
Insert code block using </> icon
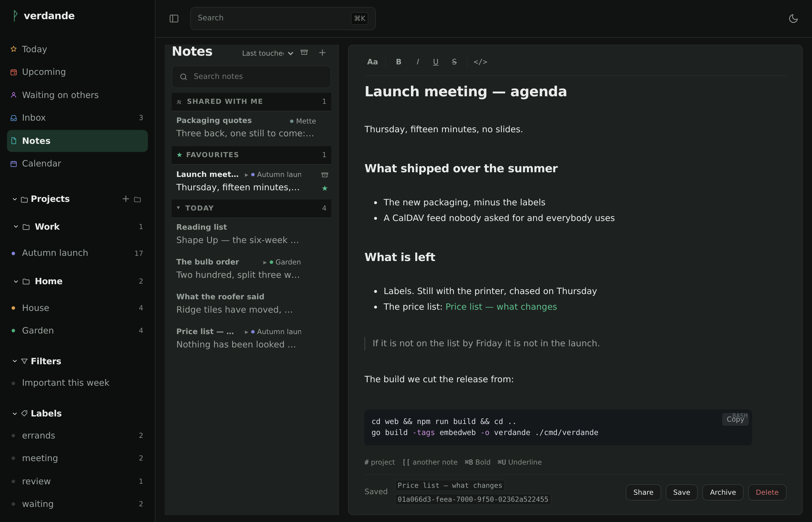coord(480,62)
